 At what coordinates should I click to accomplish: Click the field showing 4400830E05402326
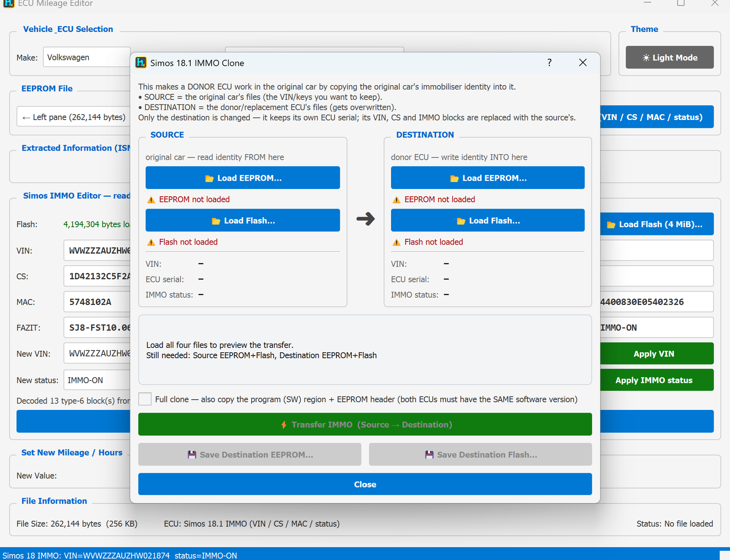pyautogui.click(x=656, y=302)
